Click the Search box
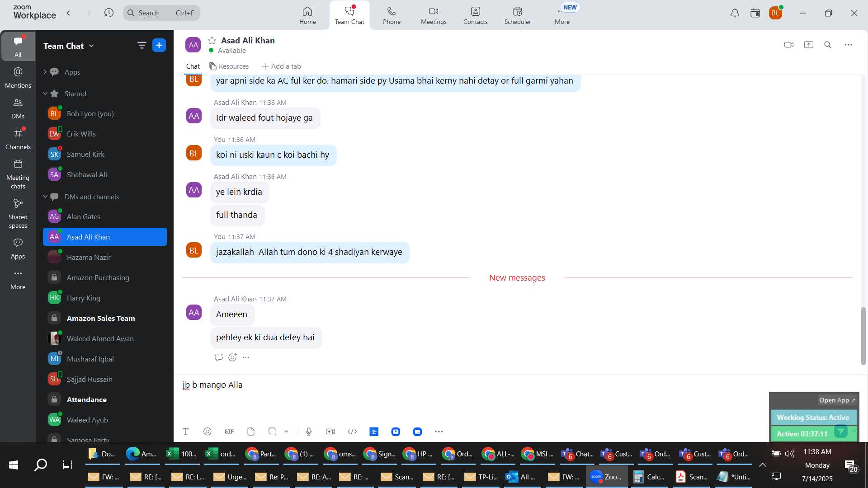The image size is (868, 488). tap(161, 13)
